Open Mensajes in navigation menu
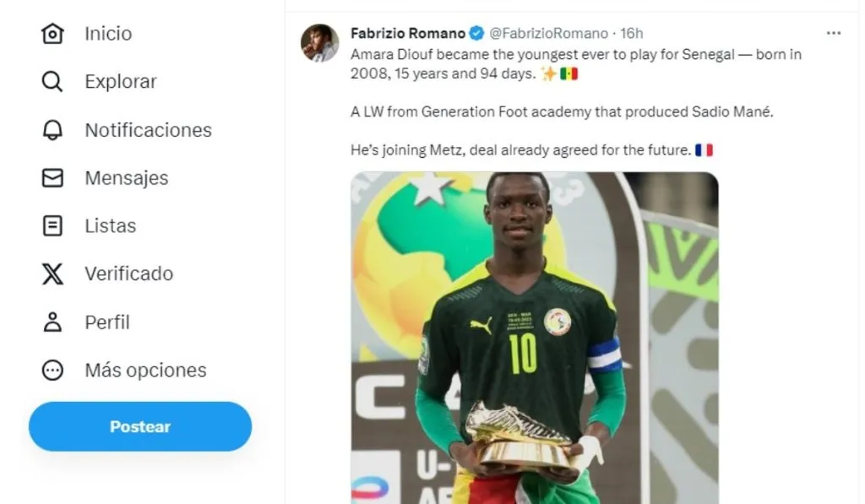 pos(127,178)
